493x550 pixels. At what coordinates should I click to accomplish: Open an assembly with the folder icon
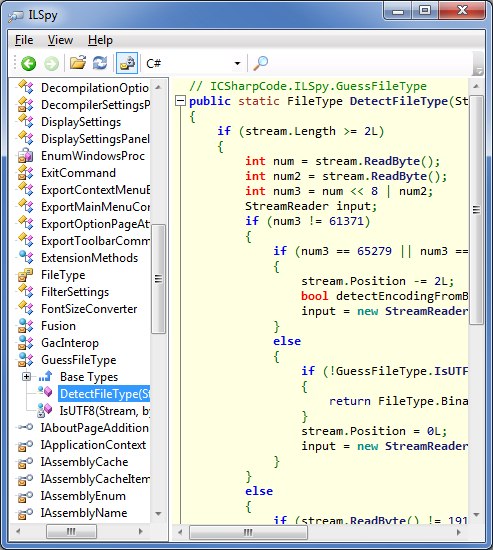click(78, 62)
